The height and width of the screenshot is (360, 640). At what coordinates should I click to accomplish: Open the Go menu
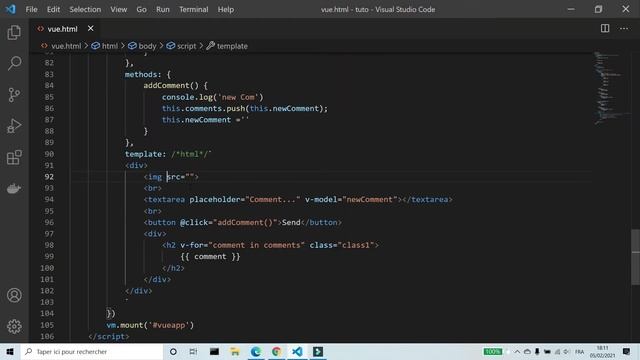point(141,9)
